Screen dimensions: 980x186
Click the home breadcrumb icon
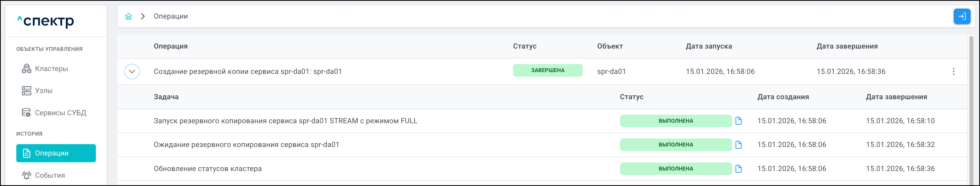(129, 16)
